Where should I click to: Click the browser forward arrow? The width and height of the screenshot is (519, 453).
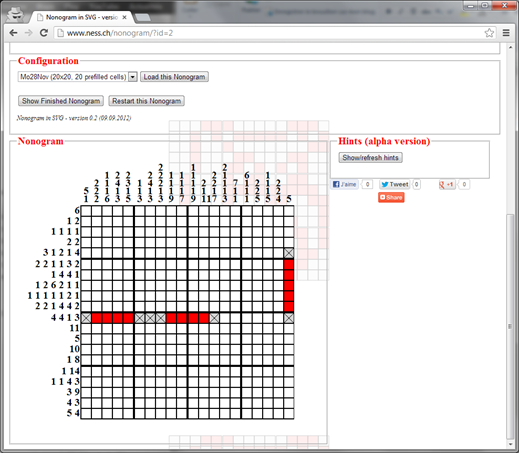[29, 33]
